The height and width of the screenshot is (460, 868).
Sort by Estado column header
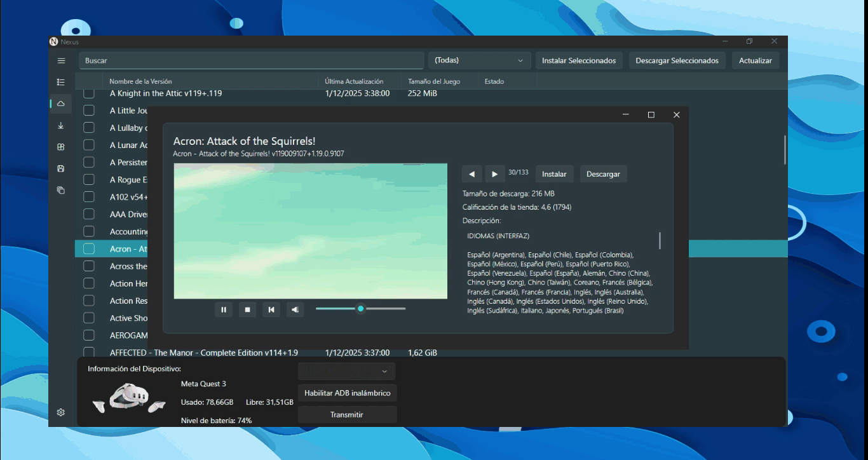point(508,81)
